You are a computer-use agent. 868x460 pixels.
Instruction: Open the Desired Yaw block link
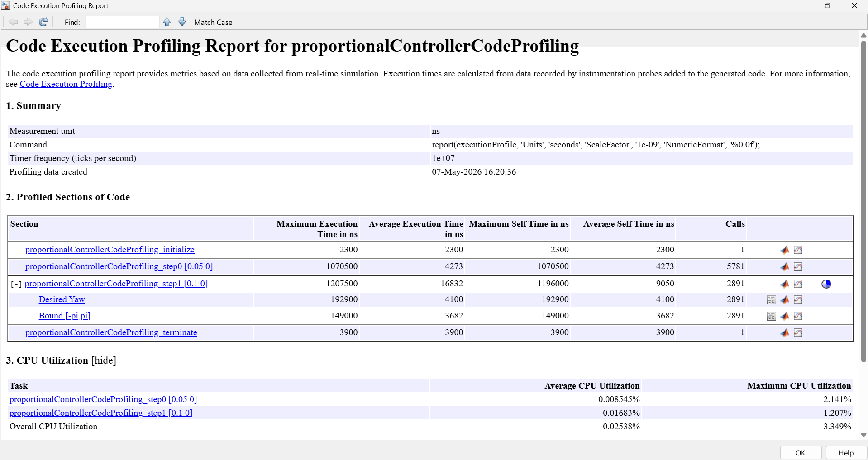pyautogui.click(x=62, y=299)
